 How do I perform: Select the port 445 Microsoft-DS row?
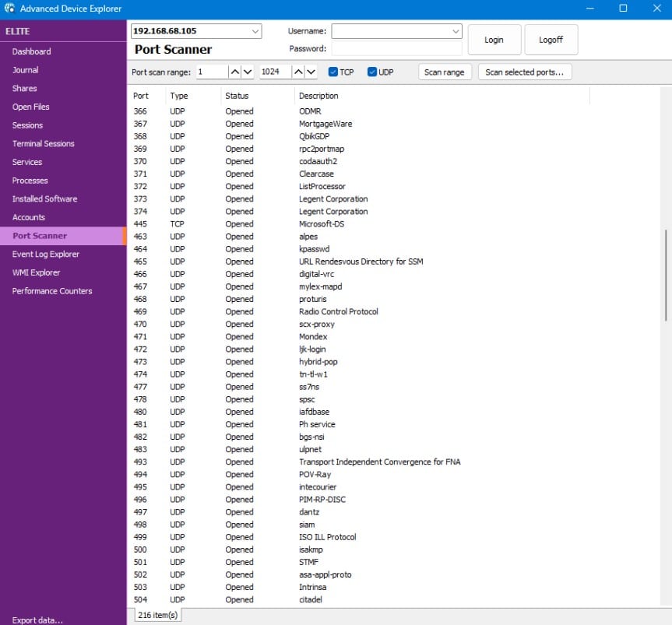coord(359,224)
